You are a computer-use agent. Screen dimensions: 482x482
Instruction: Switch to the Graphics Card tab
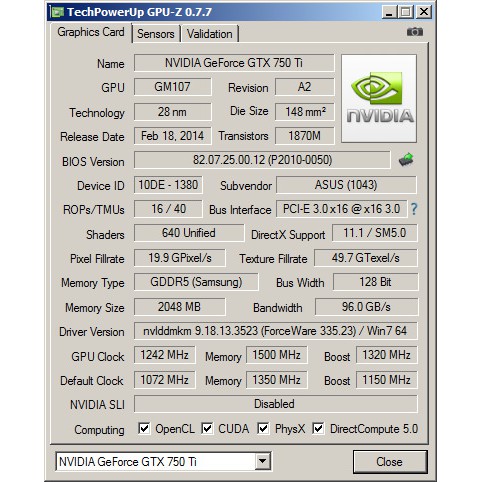[91, 32]
